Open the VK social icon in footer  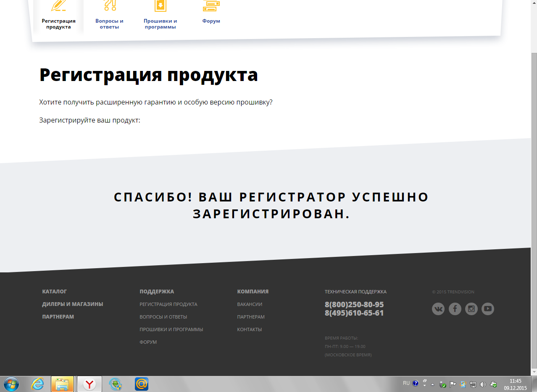[438, 309]
